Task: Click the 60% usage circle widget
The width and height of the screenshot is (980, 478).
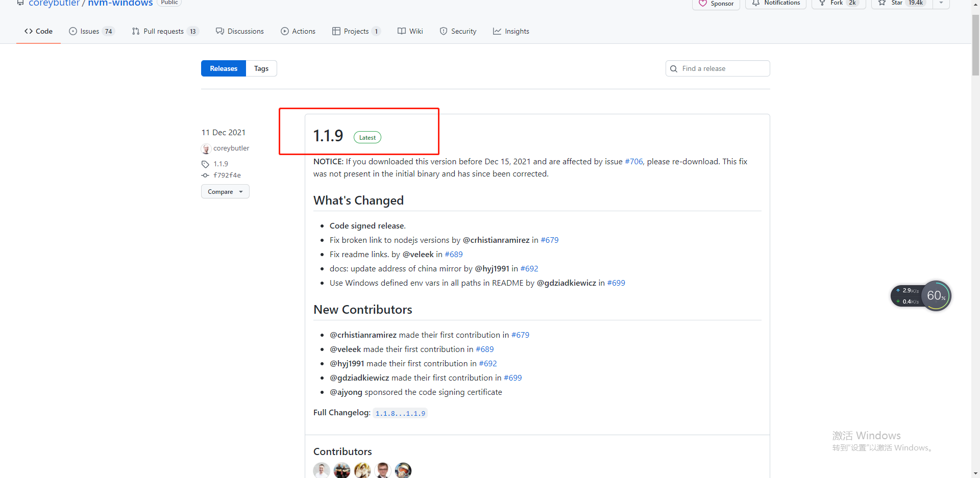Action: 936,296
